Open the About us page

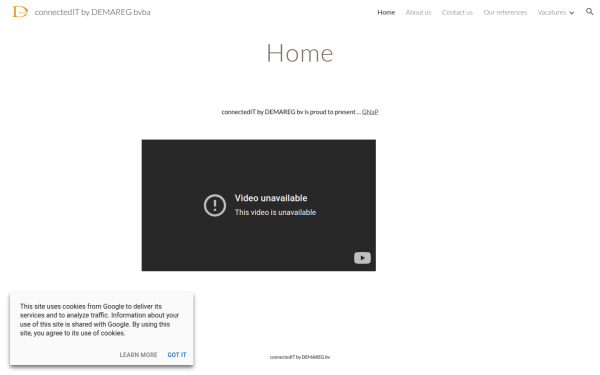point(418,12)
